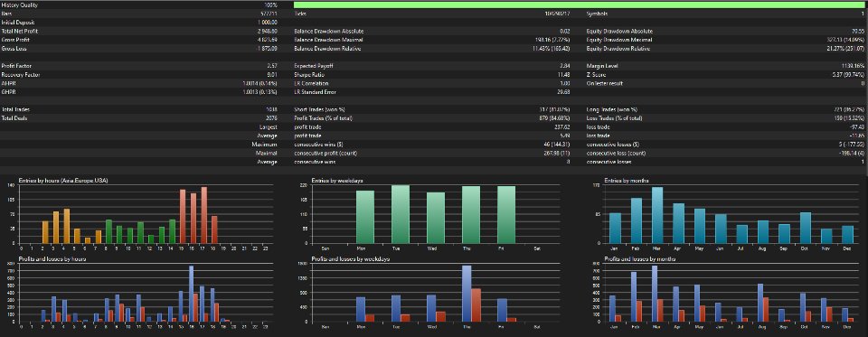Click the Z-Score label
The image size is (868, 337).
(596, 75)
